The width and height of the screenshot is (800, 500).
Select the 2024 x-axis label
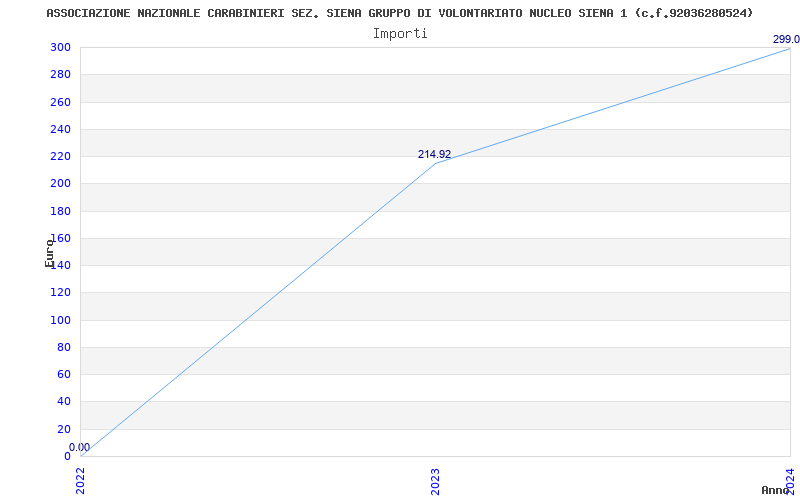[790, 481]
